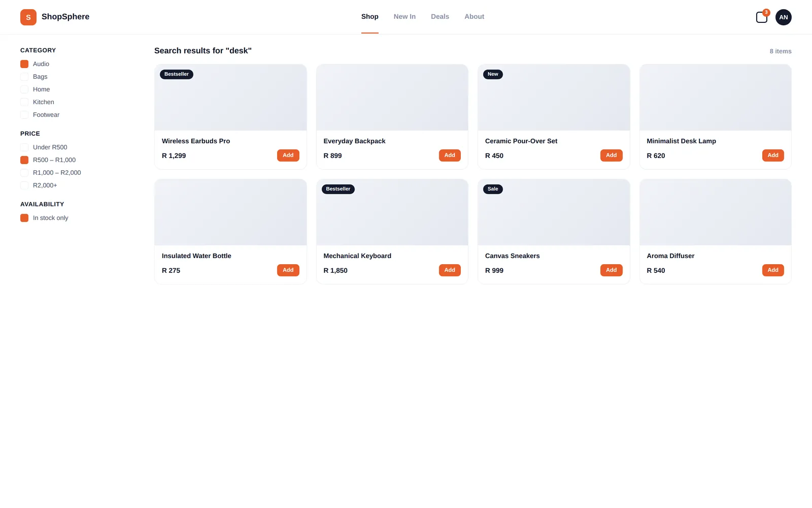Add Ceramic Pour-Over Set to cart
This screenshot has height=508, width=812.
[612, 155]
